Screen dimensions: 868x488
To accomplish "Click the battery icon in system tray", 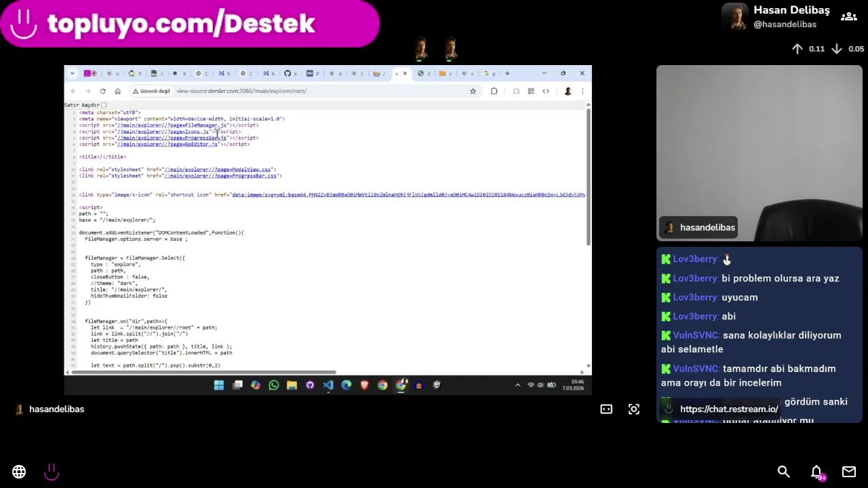I will (551, 385).
